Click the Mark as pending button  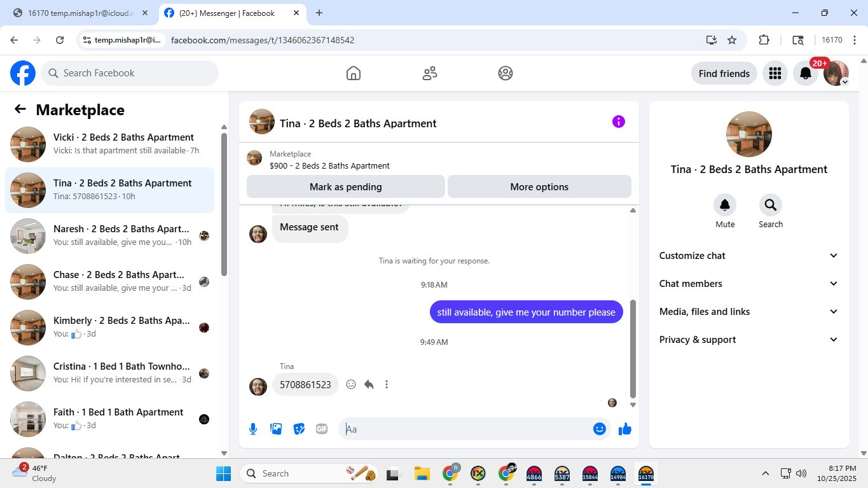point(346,187)
